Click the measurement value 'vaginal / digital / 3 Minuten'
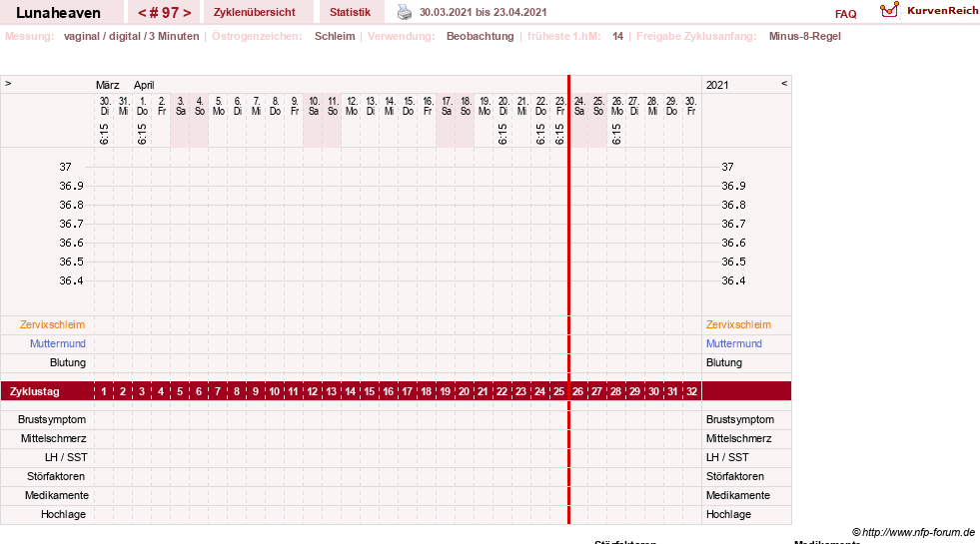Viewport: 980px width, 544px height. tap(131, 36)
